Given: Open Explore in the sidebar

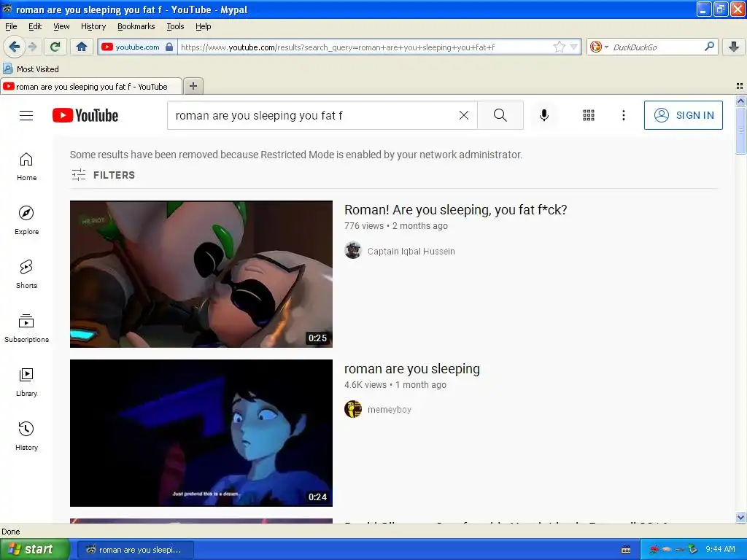Looking at the screenshot, I should coord(27,220).
